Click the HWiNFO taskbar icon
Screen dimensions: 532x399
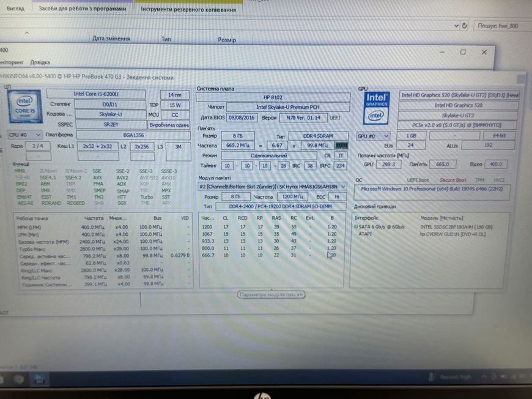pos(40,379)
